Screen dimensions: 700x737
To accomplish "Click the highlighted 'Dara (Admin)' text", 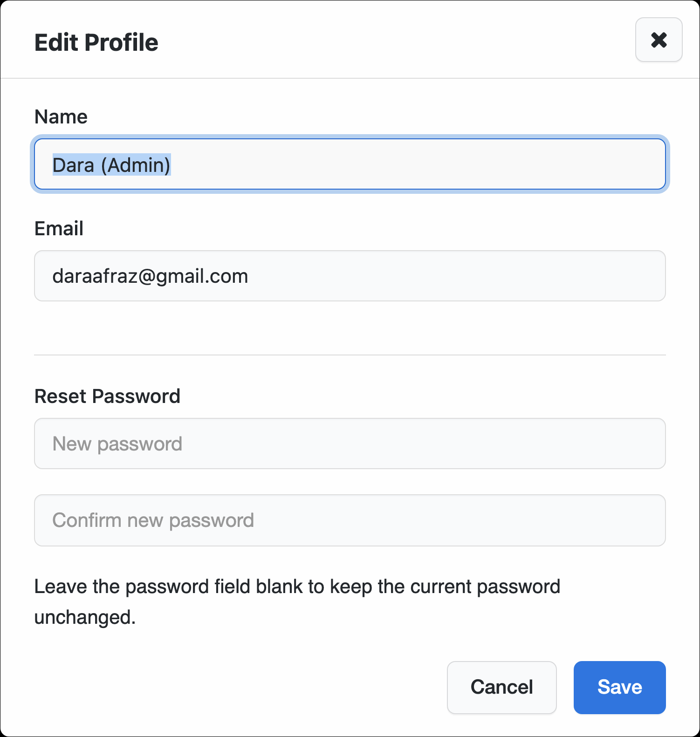I will coord(111,165).
